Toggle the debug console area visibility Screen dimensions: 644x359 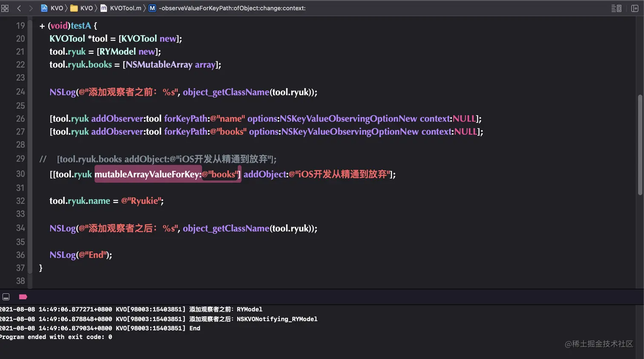coord(6,297)
